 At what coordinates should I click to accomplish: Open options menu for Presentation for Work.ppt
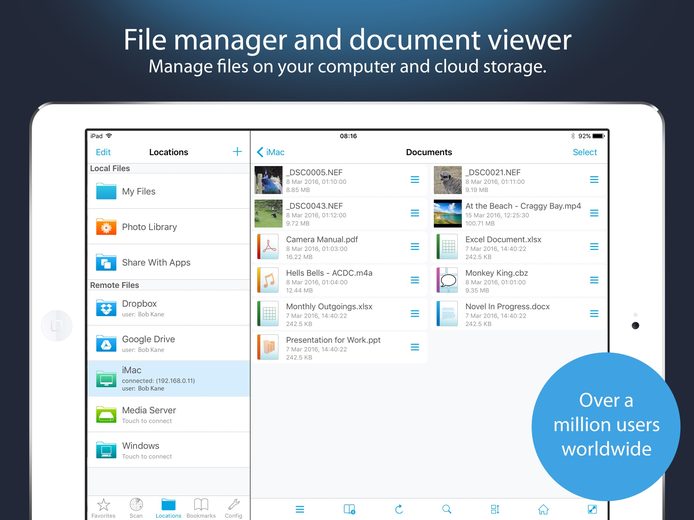click(415, 347)
